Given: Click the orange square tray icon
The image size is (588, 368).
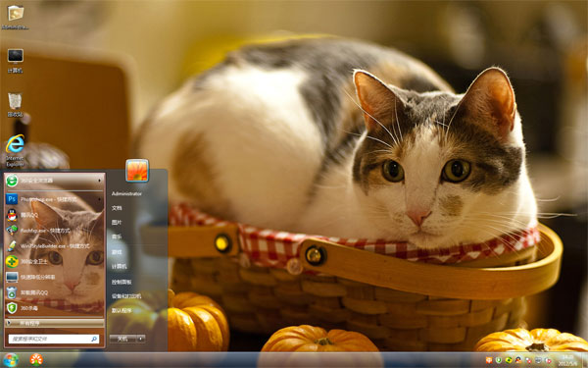Looking at the screenshot, I should (489, 360).
